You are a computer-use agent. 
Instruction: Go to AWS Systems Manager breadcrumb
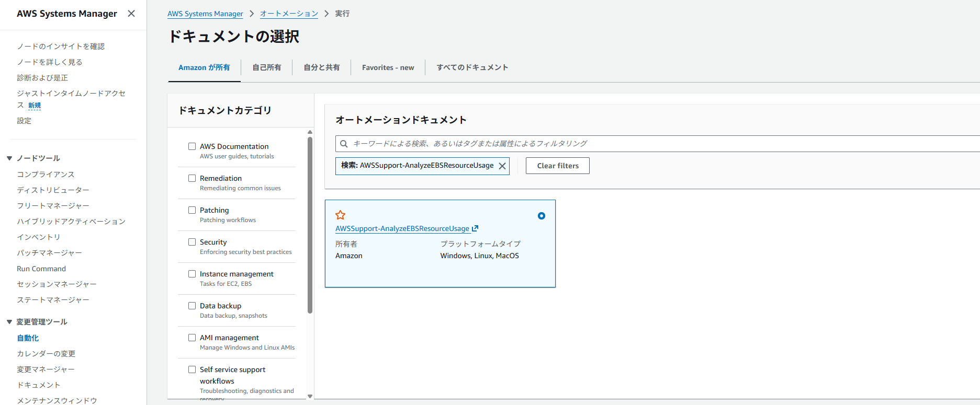(x=205, y=14)
